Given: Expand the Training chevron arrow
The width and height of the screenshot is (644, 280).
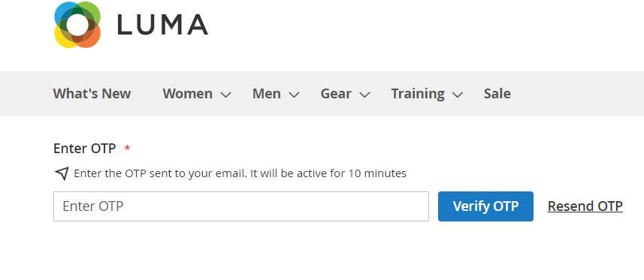Looking at the screenshot, I should (x=458, y=95).
